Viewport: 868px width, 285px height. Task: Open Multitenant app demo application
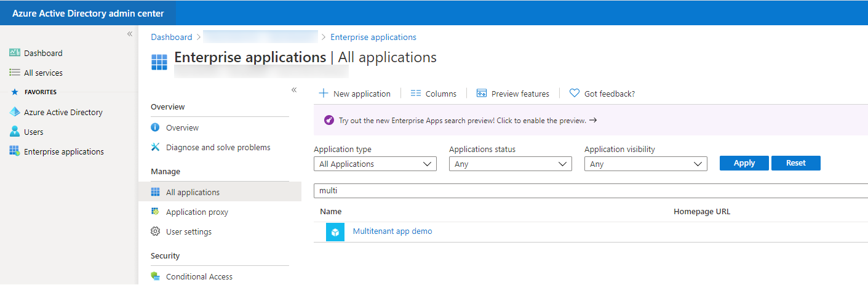tap(392, 231)
